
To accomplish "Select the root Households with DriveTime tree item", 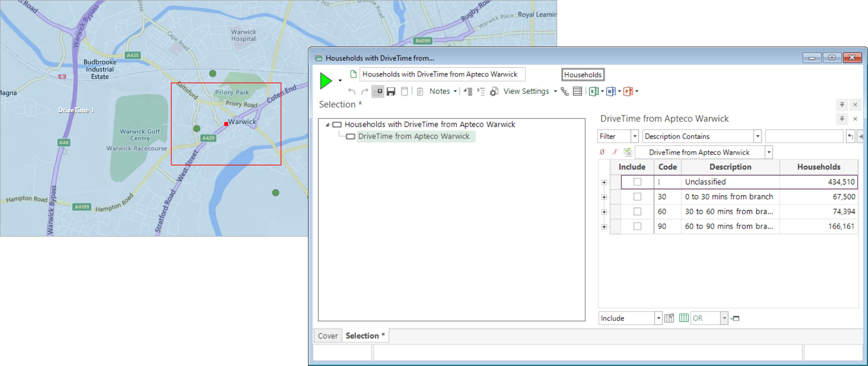I will [430, 124].
